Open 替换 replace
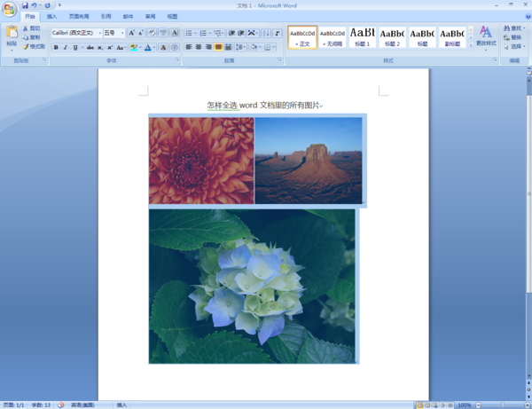 [x=512, y=37]
